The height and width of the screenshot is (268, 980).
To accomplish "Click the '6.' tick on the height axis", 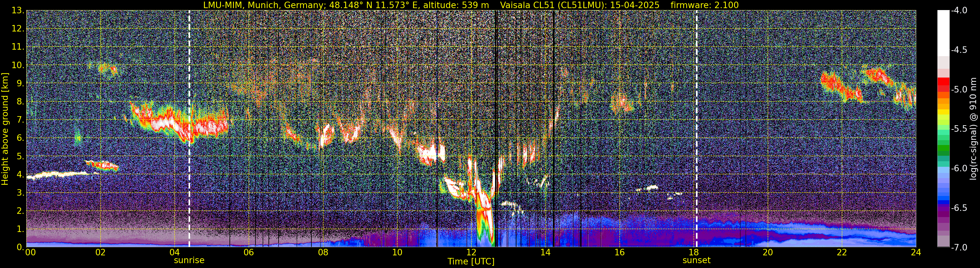I will point(20,138).
